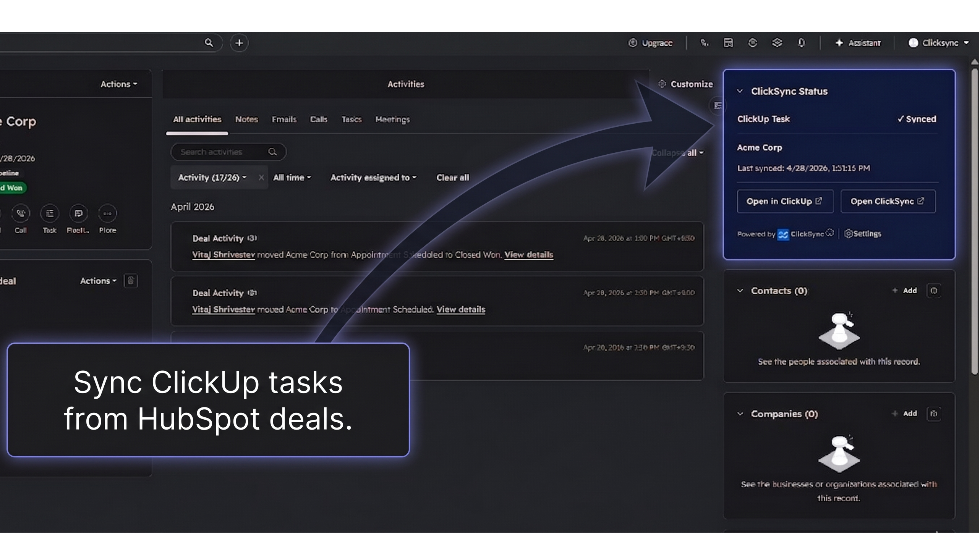Click the More icon on the deal card

pyautogui.click(x=107, y=214)
